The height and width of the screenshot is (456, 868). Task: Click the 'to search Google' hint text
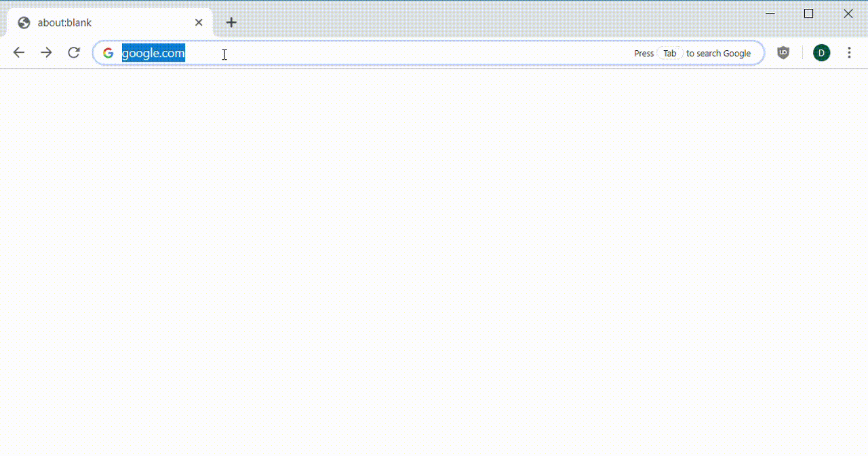(718, 54)
